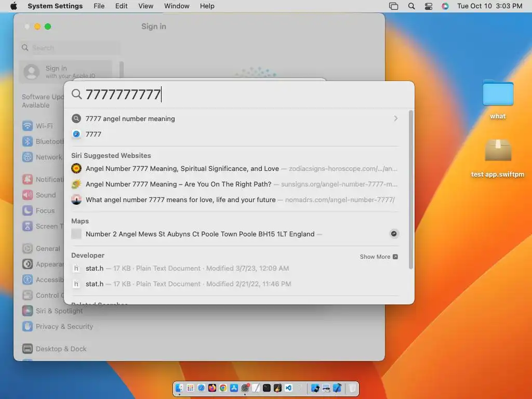Open stat.h modified 3/7/23
Image resolution: width=532 pixels, height=399 pixels.
[234, 268]
